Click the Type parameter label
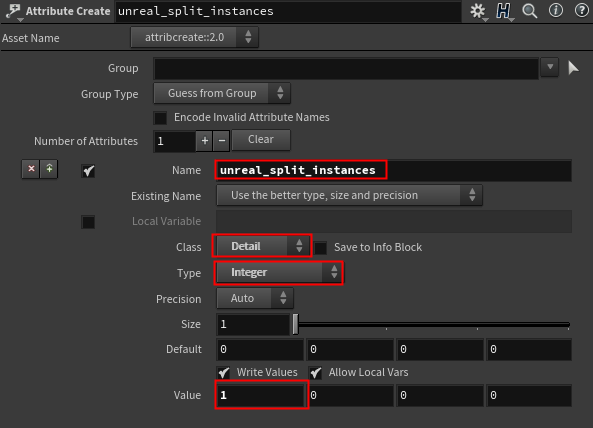593x428 pixels. pyautogui.click(x=189, y=273)
